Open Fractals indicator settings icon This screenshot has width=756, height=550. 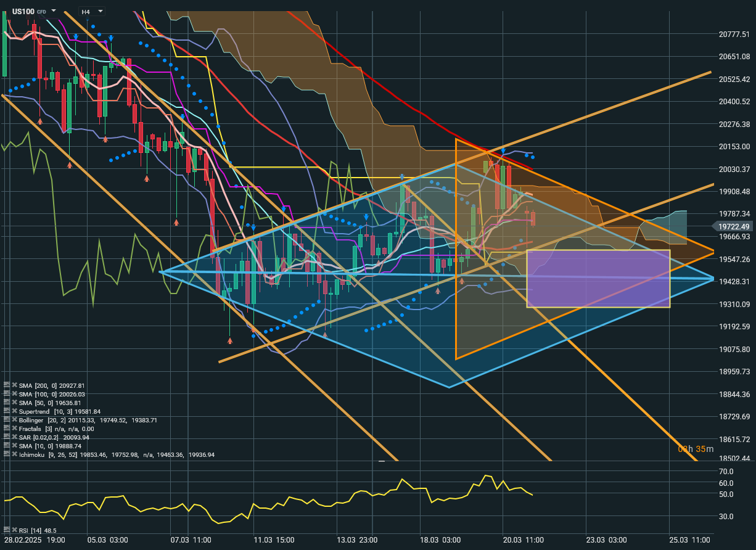coord(7,429)
